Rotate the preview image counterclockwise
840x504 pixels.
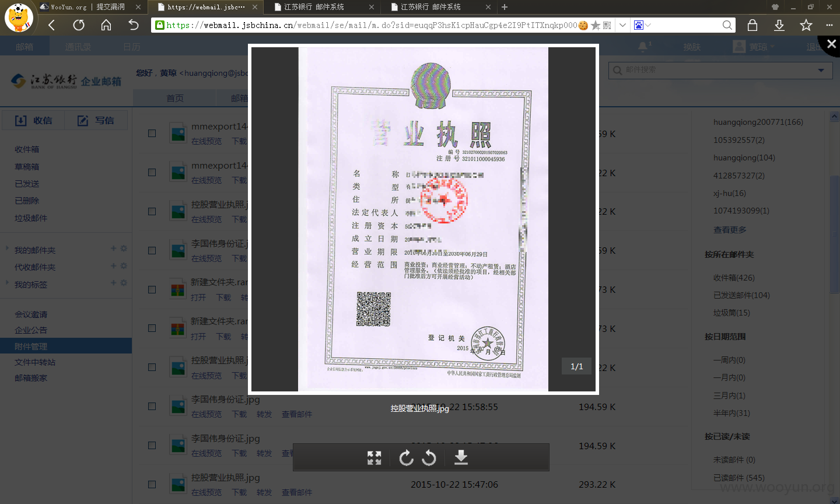(x=429, y=458)
